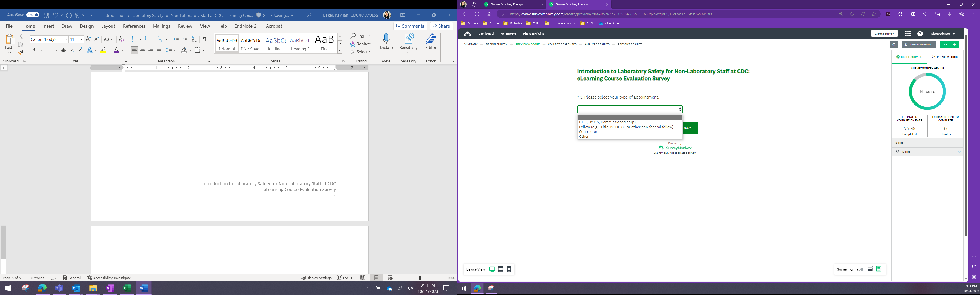Viewport: 980px width, 295px height.
Task: Toggle the AutoSave switch off
Action: (33, 15)
